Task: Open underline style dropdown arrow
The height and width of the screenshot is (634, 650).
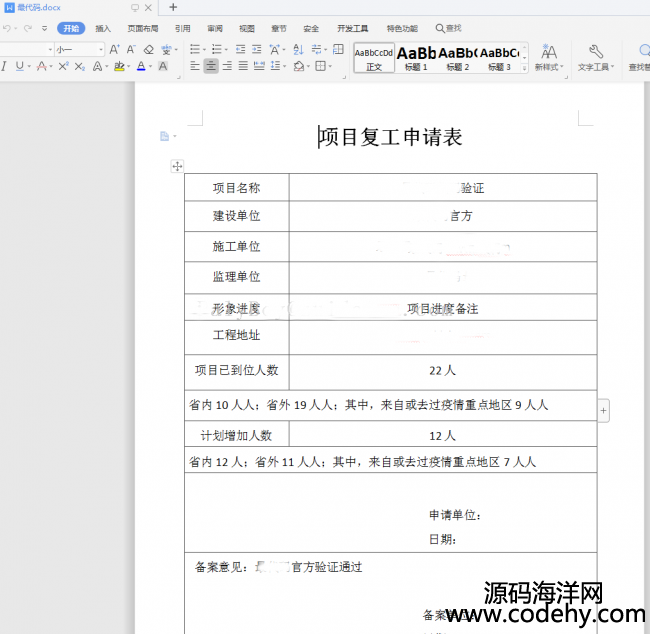Action: coord(29,66)
